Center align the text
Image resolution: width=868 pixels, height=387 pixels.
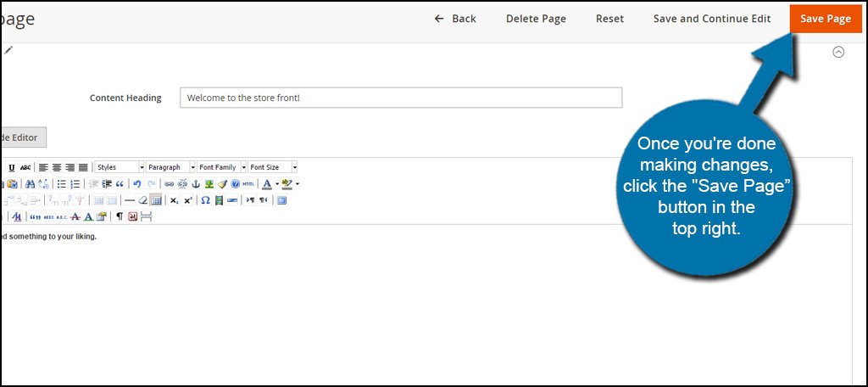[56, 167]
